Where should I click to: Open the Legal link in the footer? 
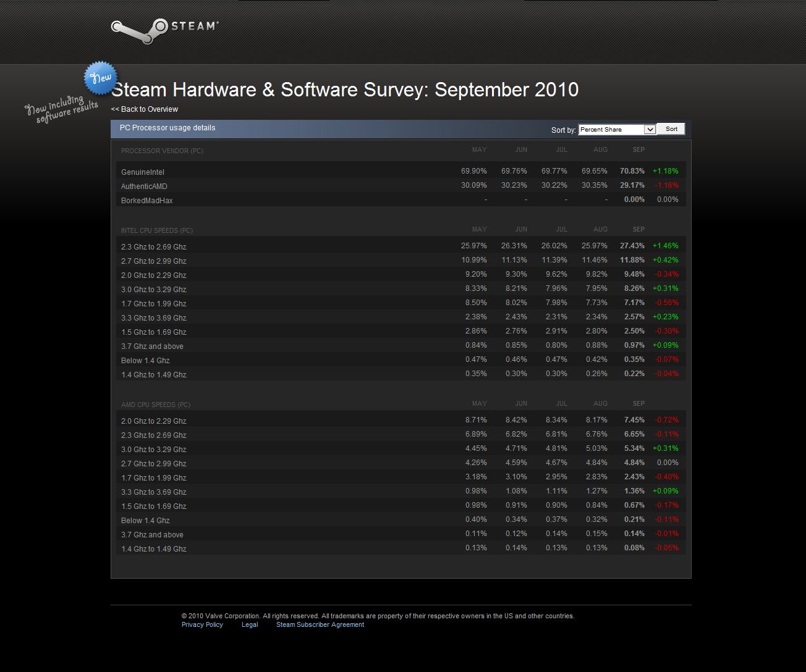click(x=250, y=625)
